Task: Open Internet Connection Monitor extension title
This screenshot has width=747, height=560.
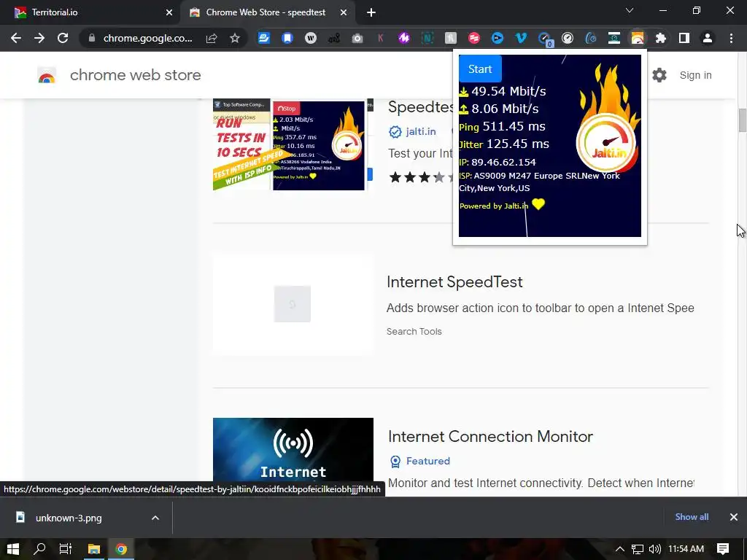Action: coord(490,437)
